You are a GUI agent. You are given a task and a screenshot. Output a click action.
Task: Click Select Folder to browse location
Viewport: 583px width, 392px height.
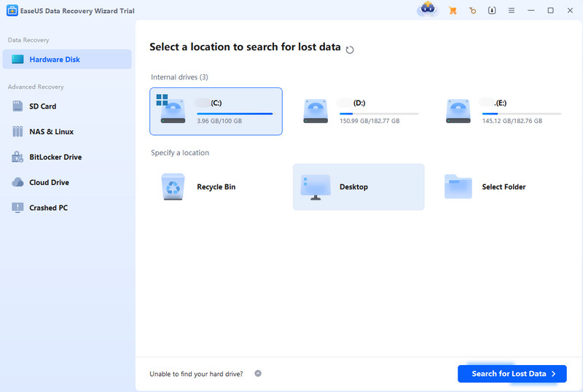[501, 187]
